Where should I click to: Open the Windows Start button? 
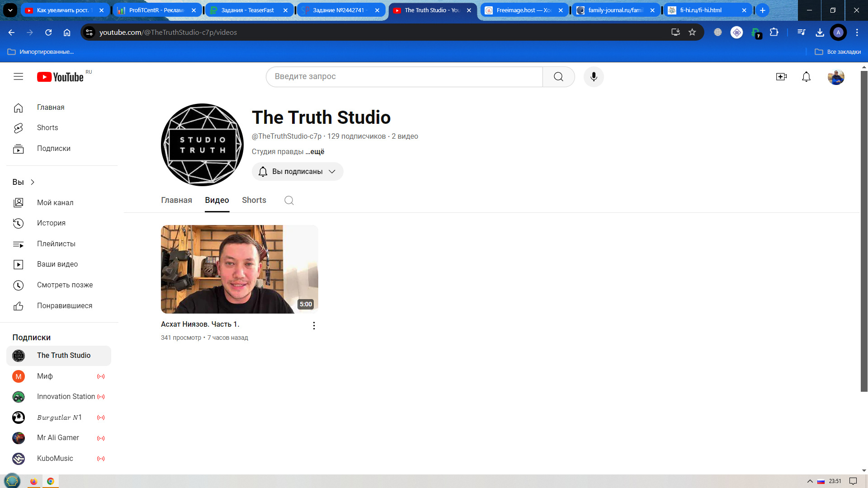click(x=12, y=481)
